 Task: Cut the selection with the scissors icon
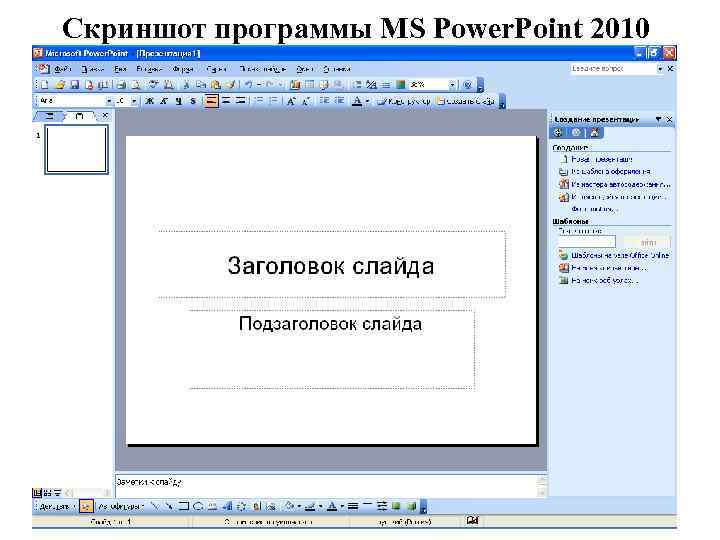186,85
